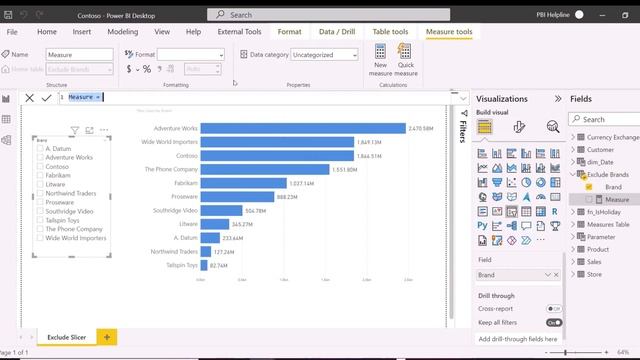Open slicer more options ellipsis
640x360 pixels.
coord(104,130)
